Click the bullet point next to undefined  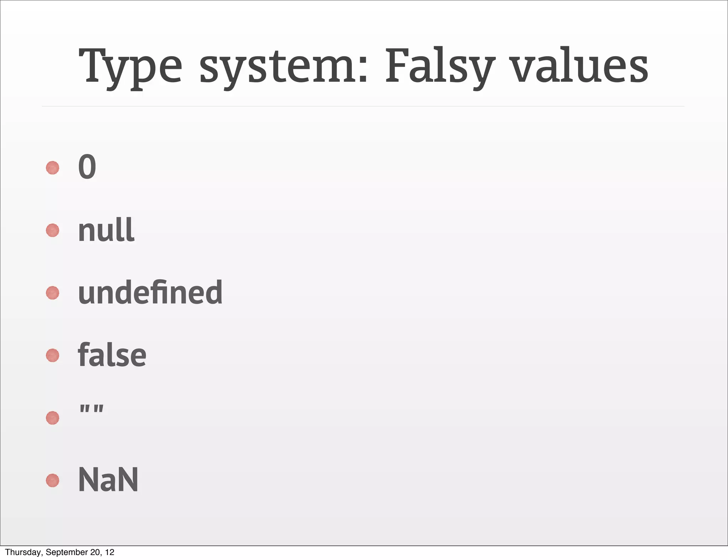point(53,293)
